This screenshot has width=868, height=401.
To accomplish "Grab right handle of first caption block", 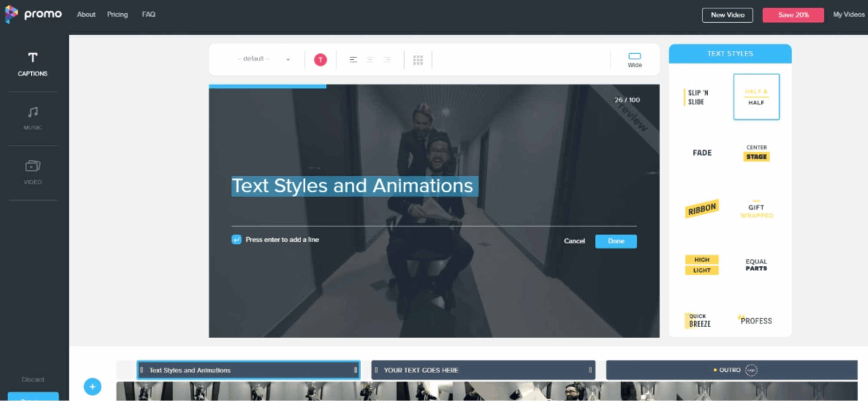I will point(356,370).
